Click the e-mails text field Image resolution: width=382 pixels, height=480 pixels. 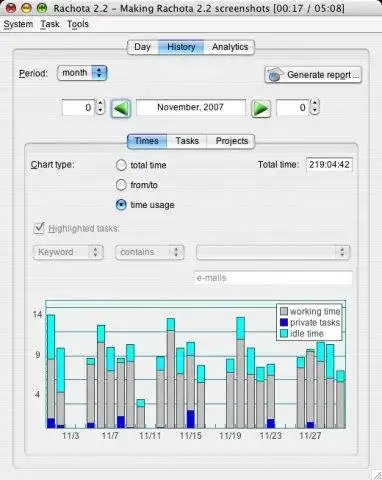[273, 278]
